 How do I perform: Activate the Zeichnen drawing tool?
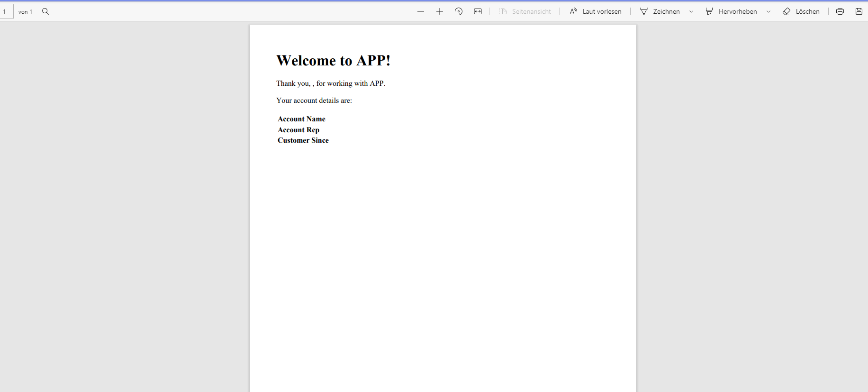click(x=660, y=11)
